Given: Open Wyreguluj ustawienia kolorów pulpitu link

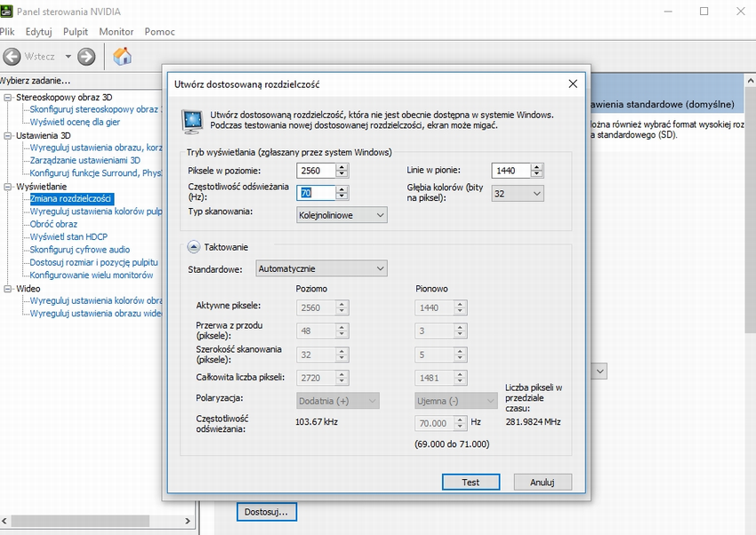Looking at the screenshot, I should [x=95, y=212].
